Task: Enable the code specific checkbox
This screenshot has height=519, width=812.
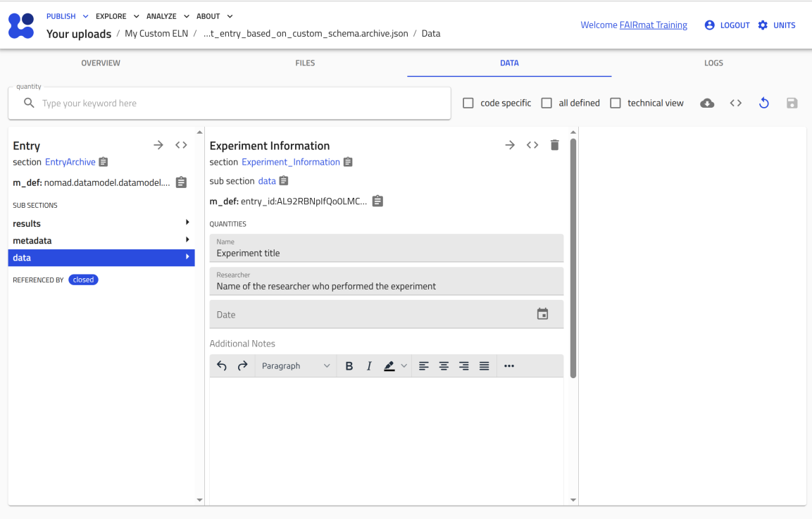Action: click(x=468, y=104)
